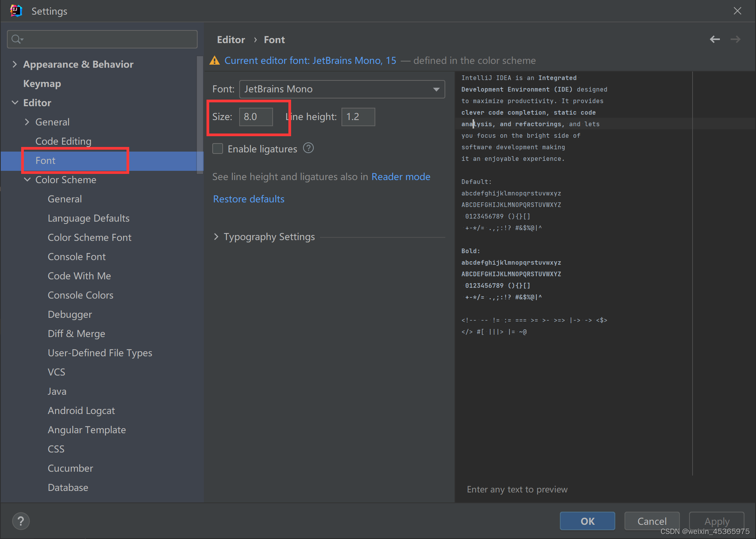Open the Reader mode link

pos(401,177)
